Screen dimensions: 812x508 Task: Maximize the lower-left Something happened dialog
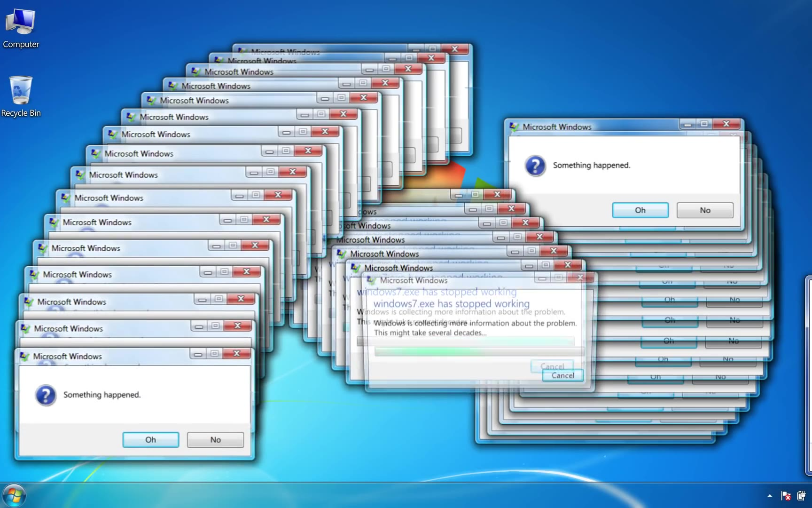214,353
